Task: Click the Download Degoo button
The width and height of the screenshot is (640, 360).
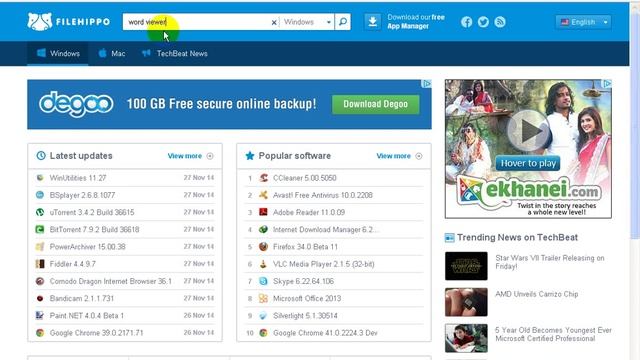Action: 376,104
